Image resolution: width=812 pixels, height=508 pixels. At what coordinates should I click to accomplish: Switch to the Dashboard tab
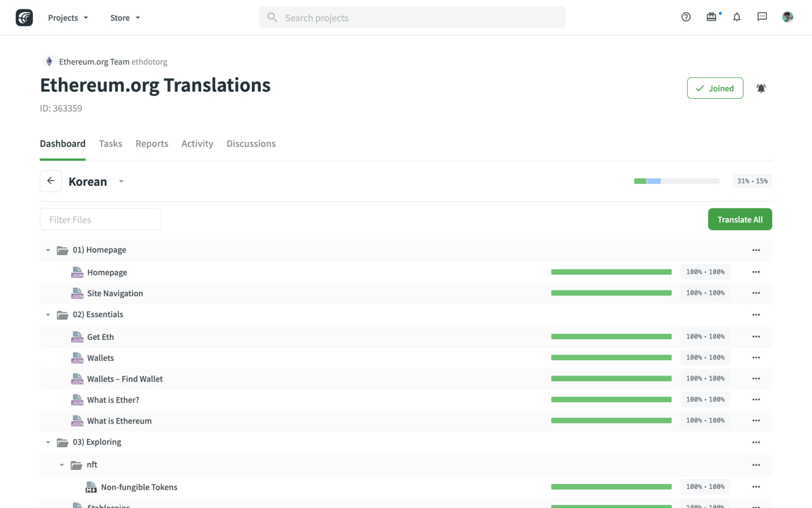click(63, 143)
